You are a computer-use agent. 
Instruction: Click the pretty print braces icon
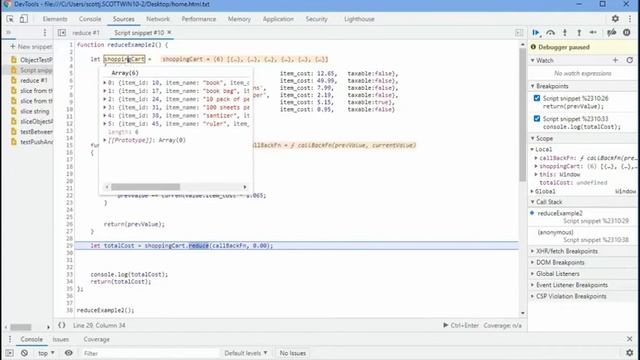coord(62,325)
